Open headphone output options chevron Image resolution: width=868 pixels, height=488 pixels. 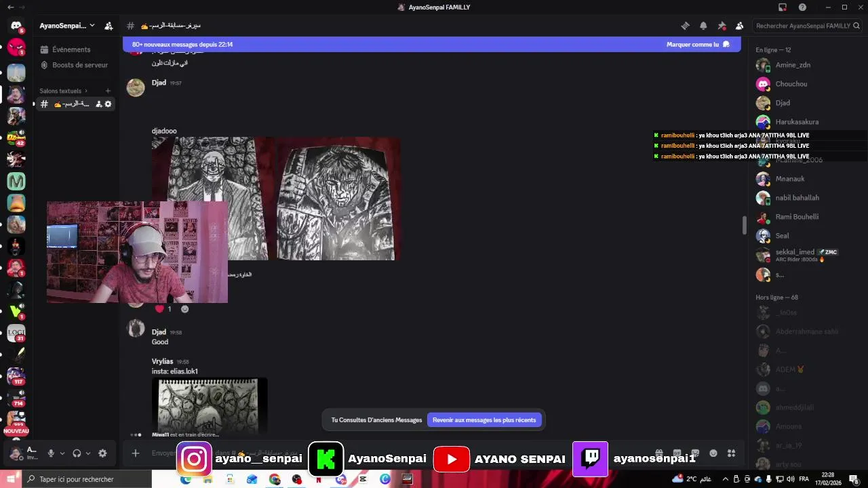pyautogui.click(x=88, y=453)
